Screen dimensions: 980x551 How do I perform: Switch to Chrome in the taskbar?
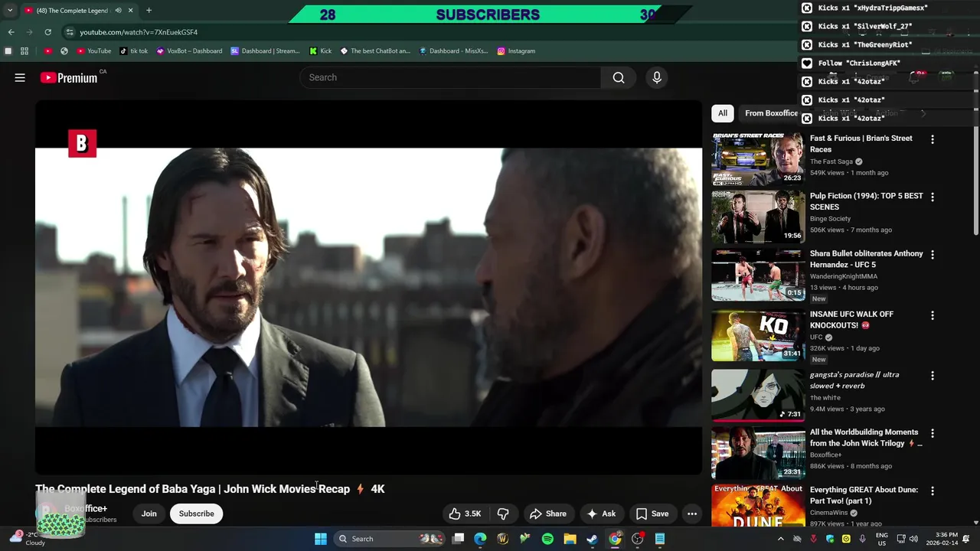[x=615, y=539]
